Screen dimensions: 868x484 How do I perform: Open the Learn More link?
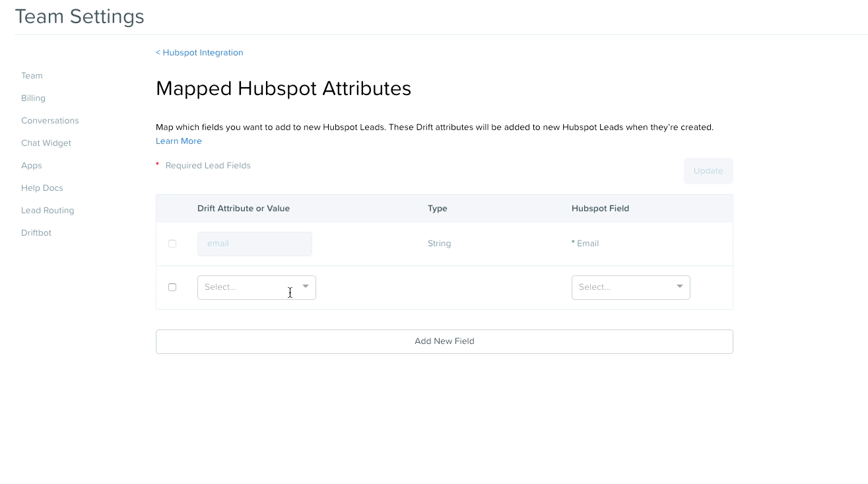179,141
